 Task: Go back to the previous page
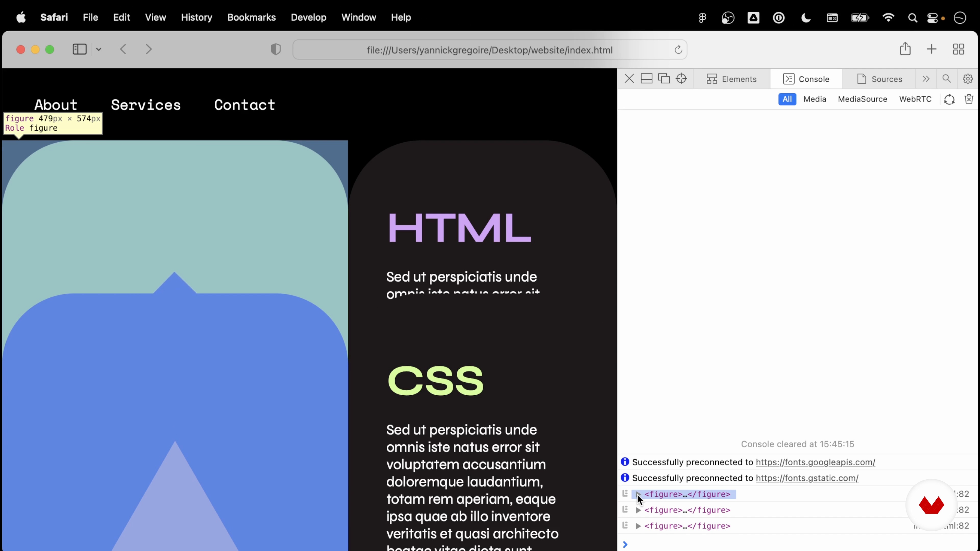click(123, 49)
